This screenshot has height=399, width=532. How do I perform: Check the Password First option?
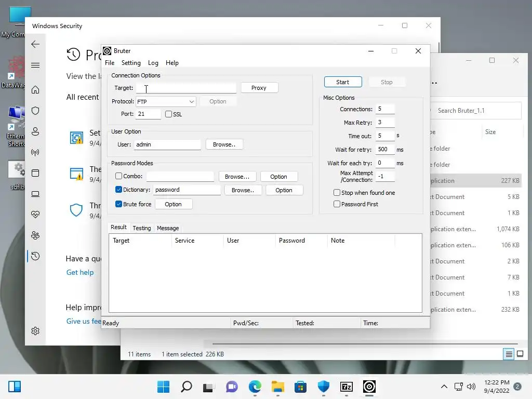point(337,204)
